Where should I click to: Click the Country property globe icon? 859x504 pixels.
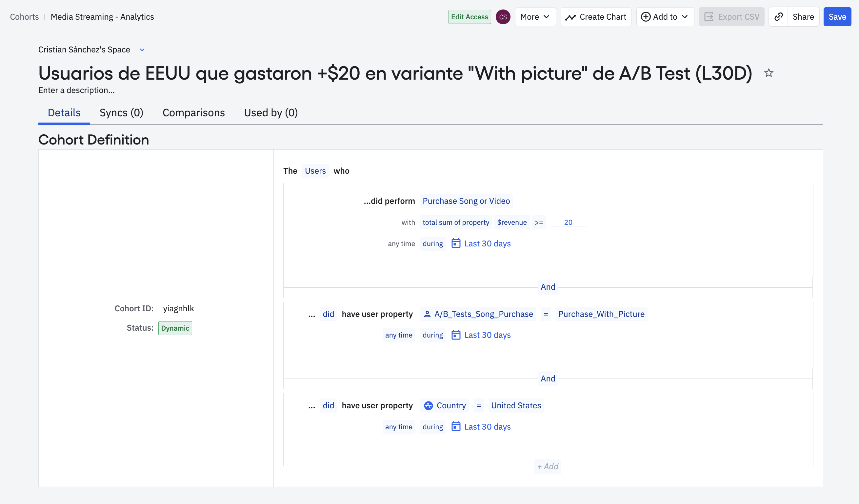(428, 405)
